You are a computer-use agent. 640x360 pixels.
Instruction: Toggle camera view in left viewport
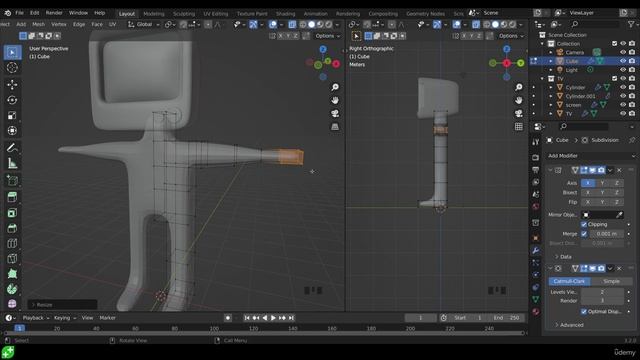click(335, 113)
